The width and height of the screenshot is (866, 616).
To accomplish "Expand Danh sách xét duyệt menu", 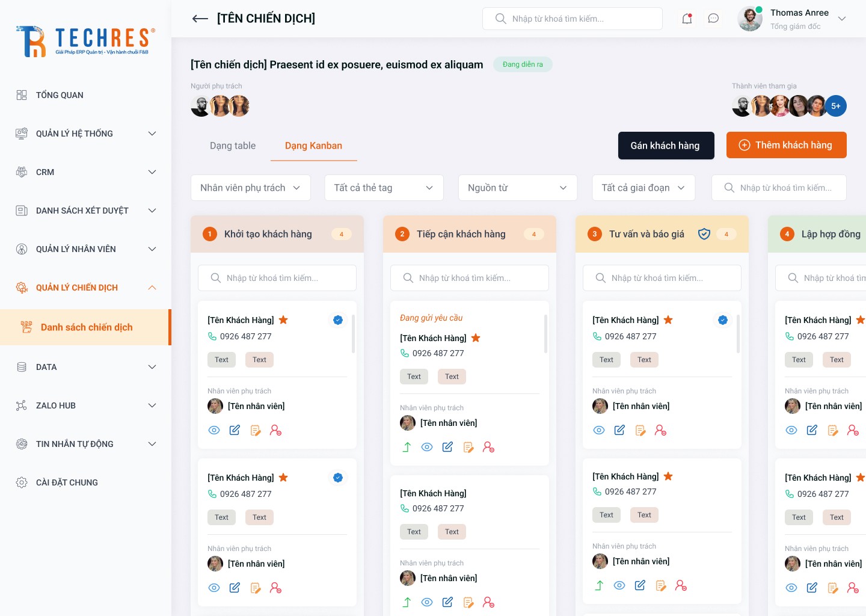I will [x=85, y=211].
